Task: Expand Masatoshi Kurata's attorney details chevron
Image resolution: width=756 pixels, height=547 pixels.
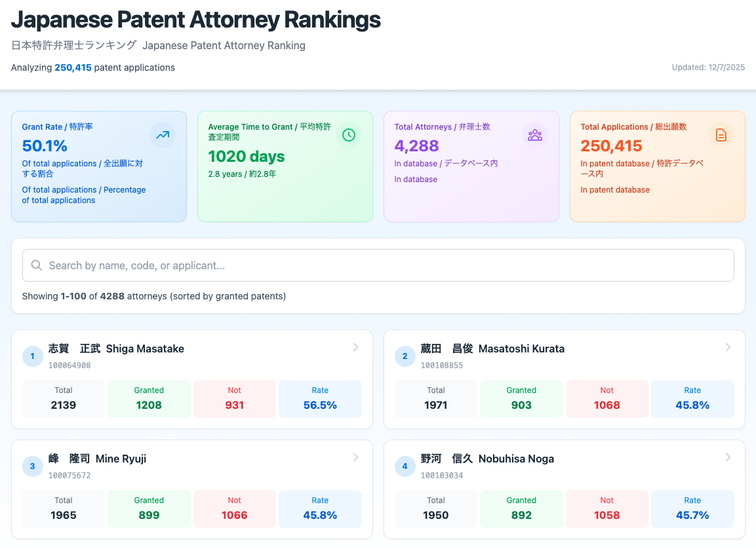Action: click(x=728, y=347)
